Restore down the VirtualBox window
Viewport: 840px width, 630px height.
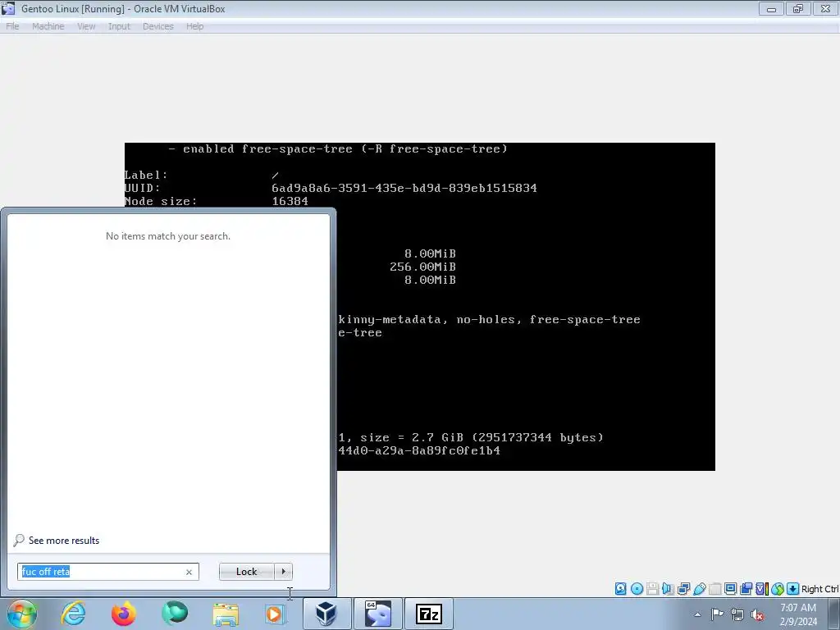pos(798,8)
